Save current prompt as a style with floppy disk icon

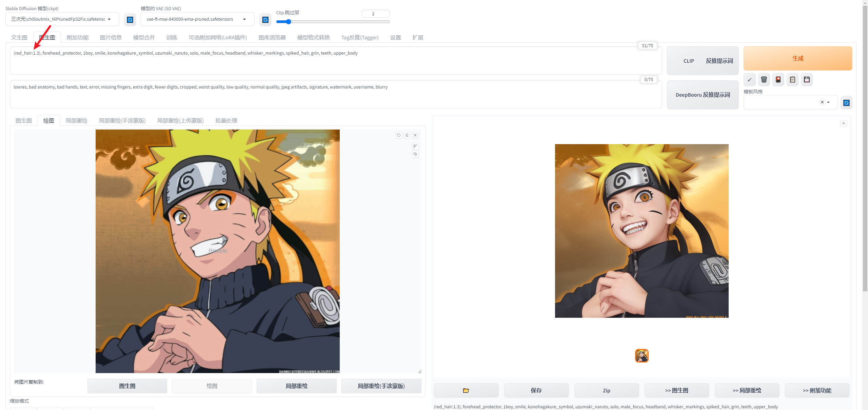coord(807,80)
